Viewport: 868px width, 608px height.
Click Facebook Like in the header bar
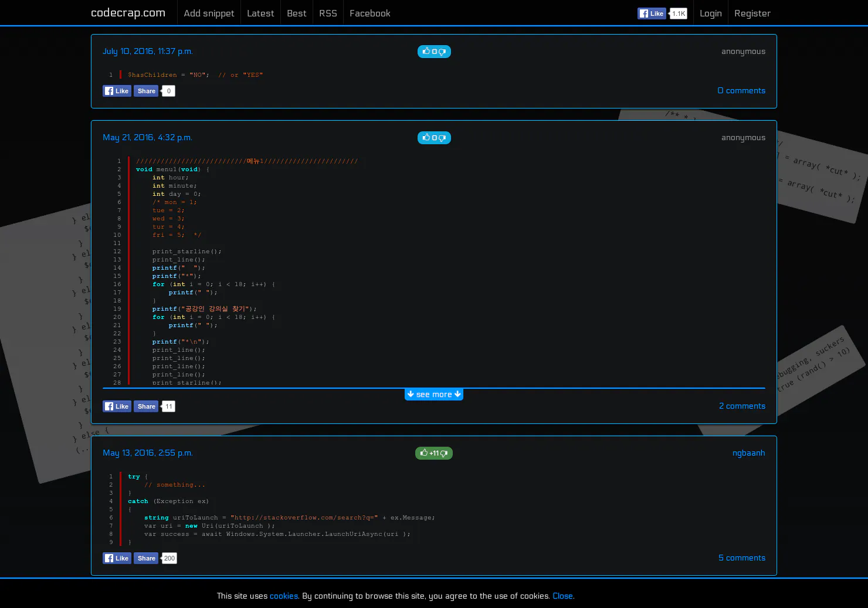(x=652, y=13)
